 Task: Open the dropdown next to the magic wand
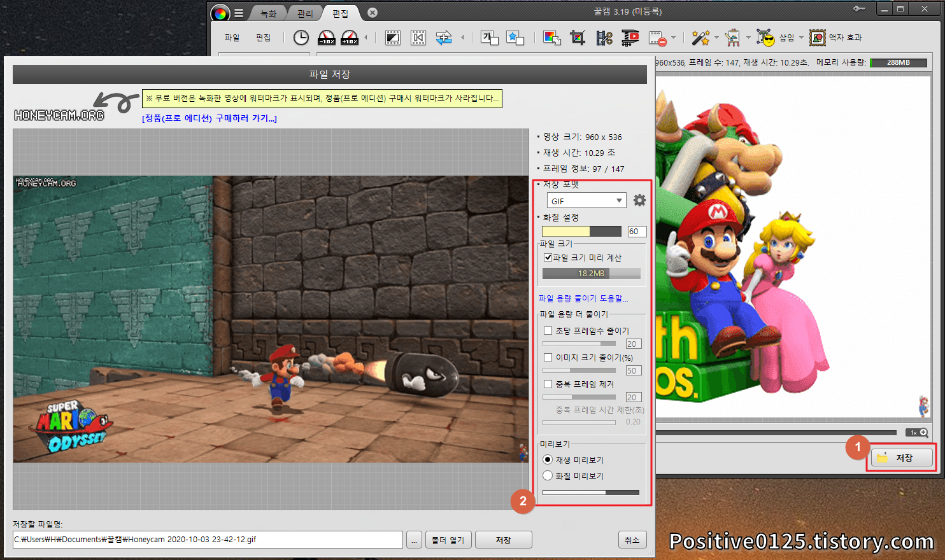click(716, 38)
